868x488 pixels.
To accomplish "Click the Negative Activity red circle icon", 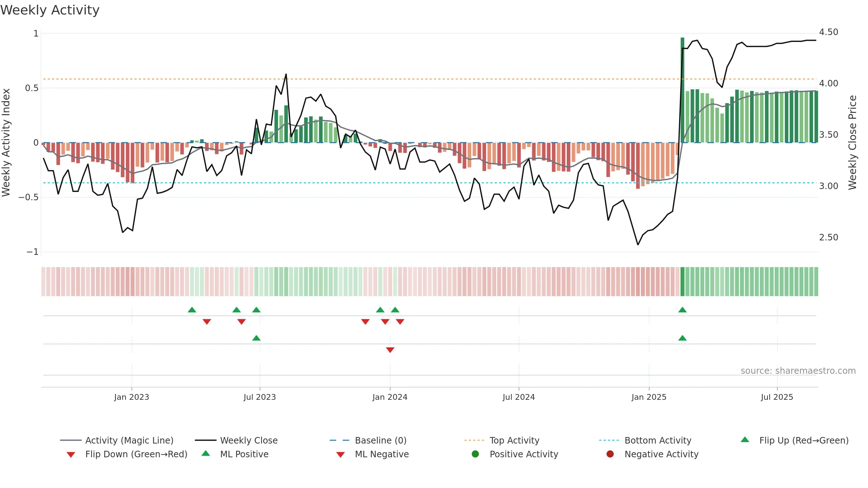I will 610,454.
